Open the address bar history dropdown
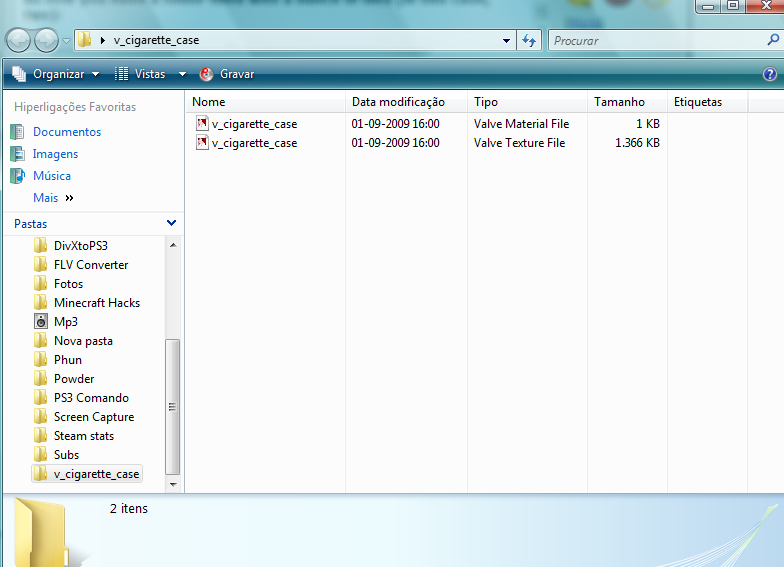This screenshot has height=567, width=784. pyautogui.click(x=506, y=40)
